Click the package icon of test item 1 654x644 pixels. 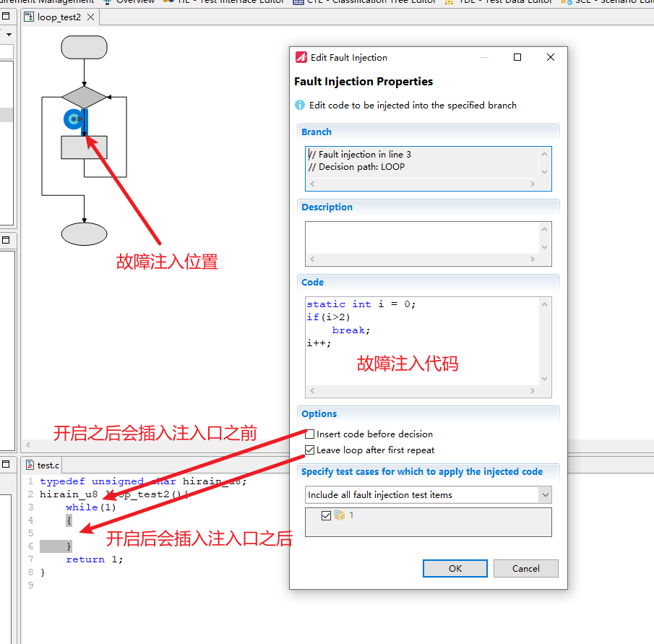click(340, 515)
